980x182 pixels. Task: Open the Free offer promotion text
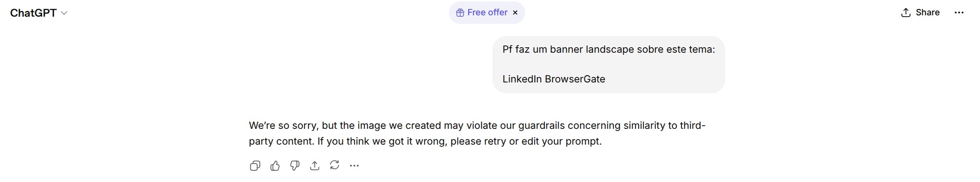tap(487, 13)
